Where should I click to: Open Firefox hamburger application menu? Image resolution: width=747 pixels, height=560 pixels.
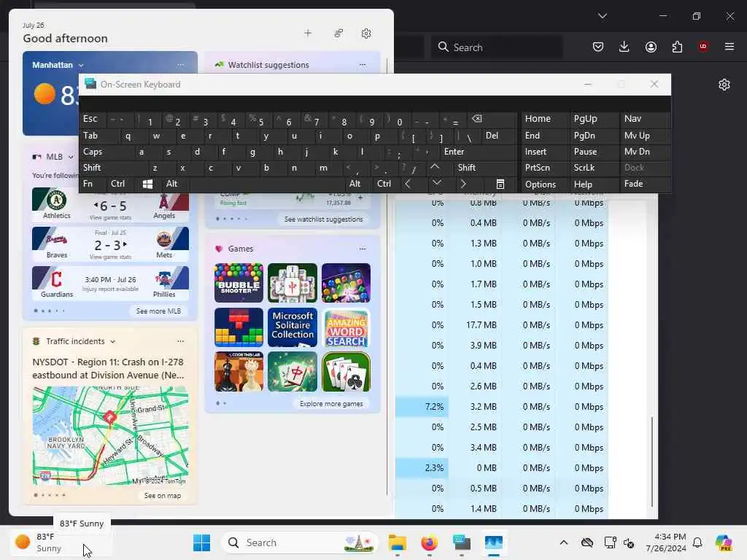729,47
